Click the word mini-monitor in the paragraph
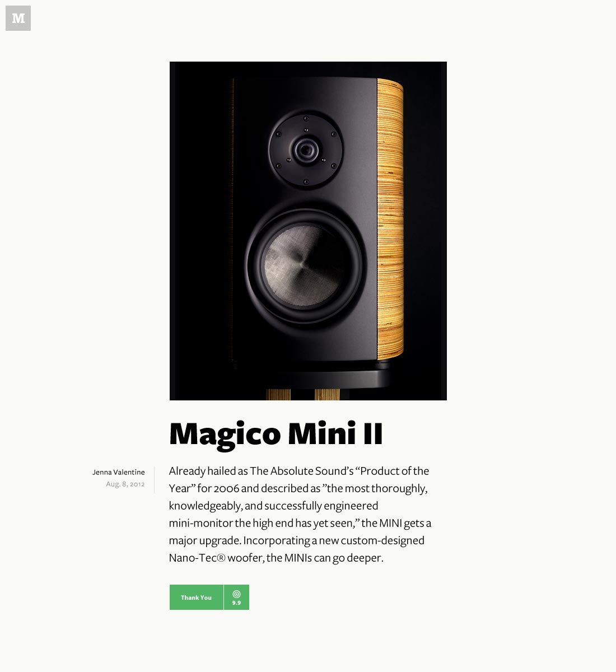The image size is (616, 672). click(200, 524)
